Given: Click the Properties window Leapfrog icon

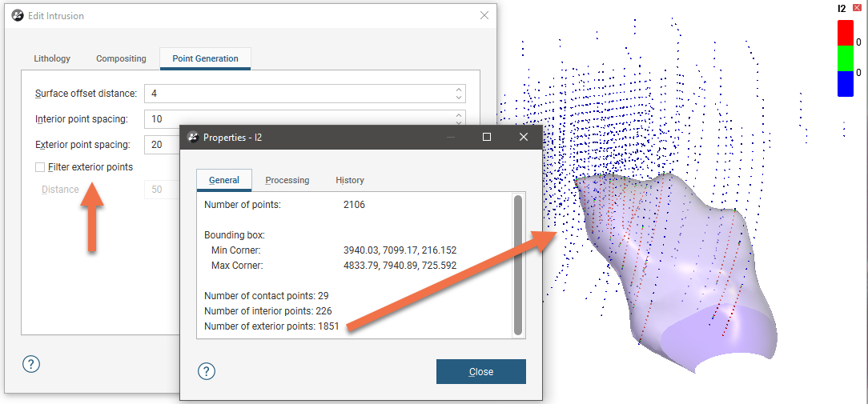Looking at the screenshot, I should (192, 137).
